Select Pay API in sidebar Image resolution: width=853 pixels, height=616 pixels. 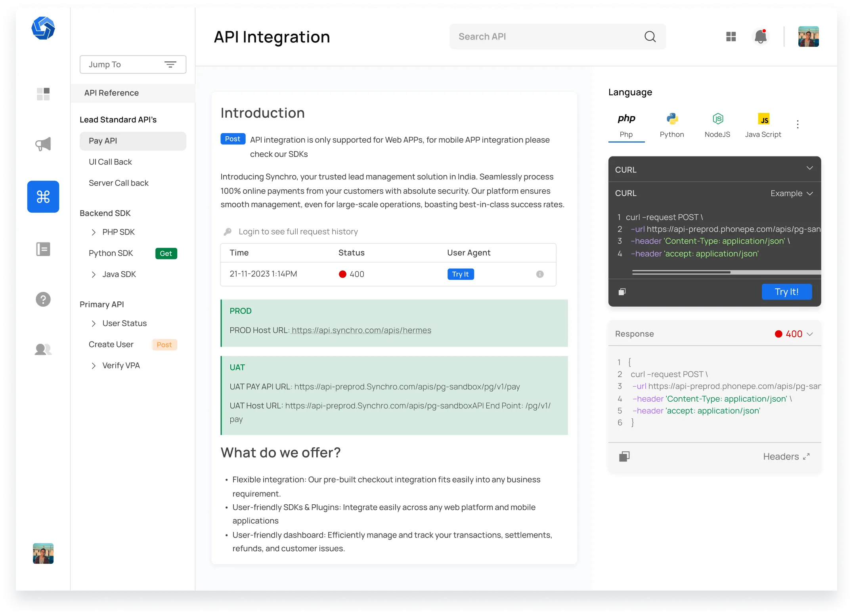point(133,141)
